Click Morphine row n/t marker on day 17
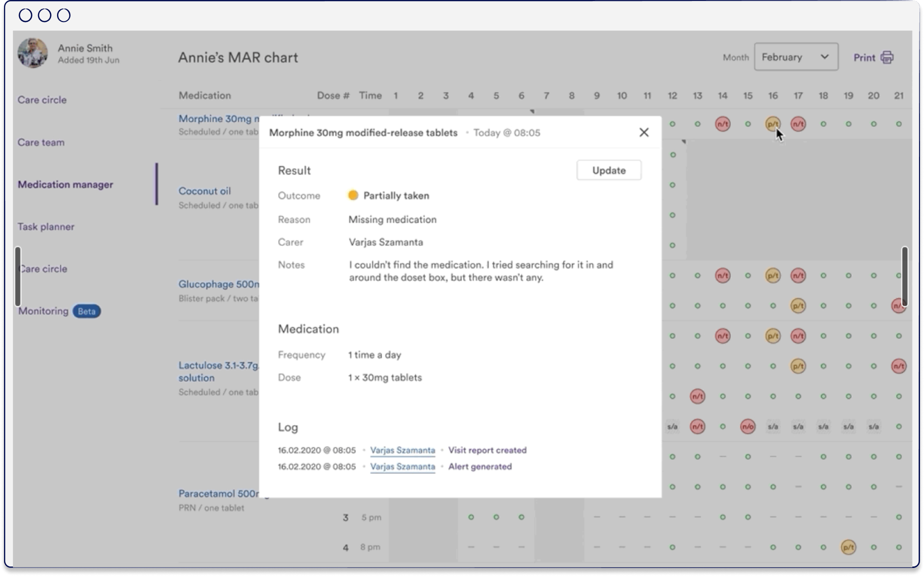The width and height of the screenshot is (924, 576). (x=798, y=124)
